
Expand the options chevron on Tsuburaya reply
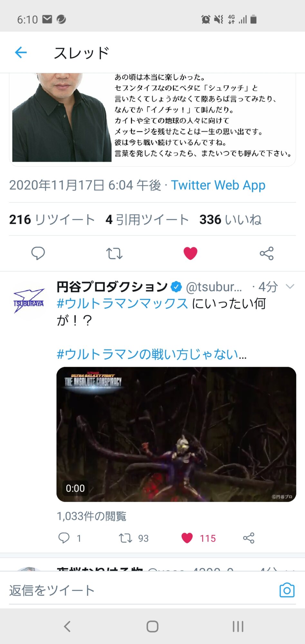(x=290, y=286)
